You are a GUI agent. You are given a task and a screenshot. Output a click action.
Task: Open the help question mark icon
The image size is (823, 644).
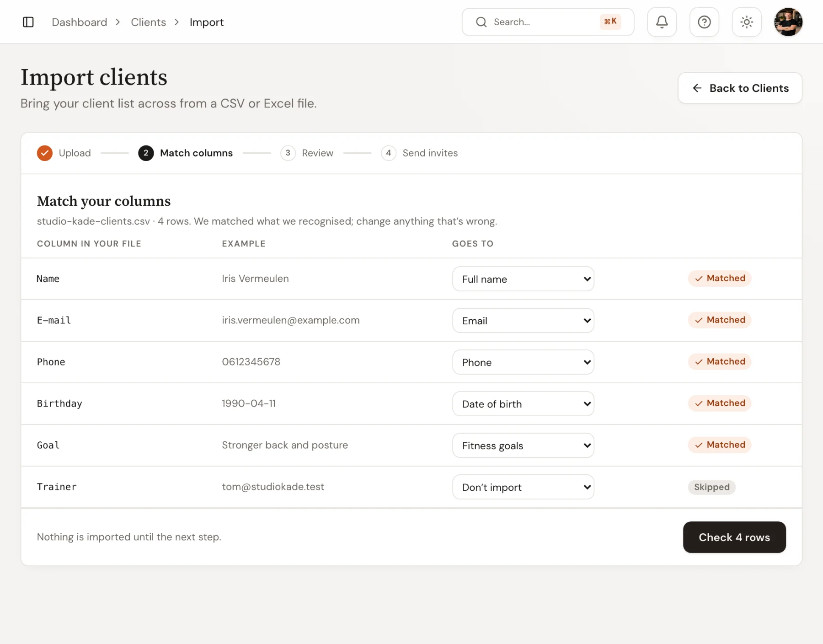[x=704, y=22]
